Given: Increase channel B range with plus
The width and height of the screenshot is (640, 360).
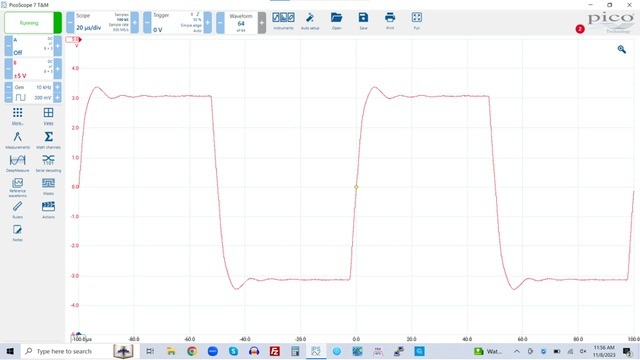Looking at the screenshot, I should click(x=58, y=69).
